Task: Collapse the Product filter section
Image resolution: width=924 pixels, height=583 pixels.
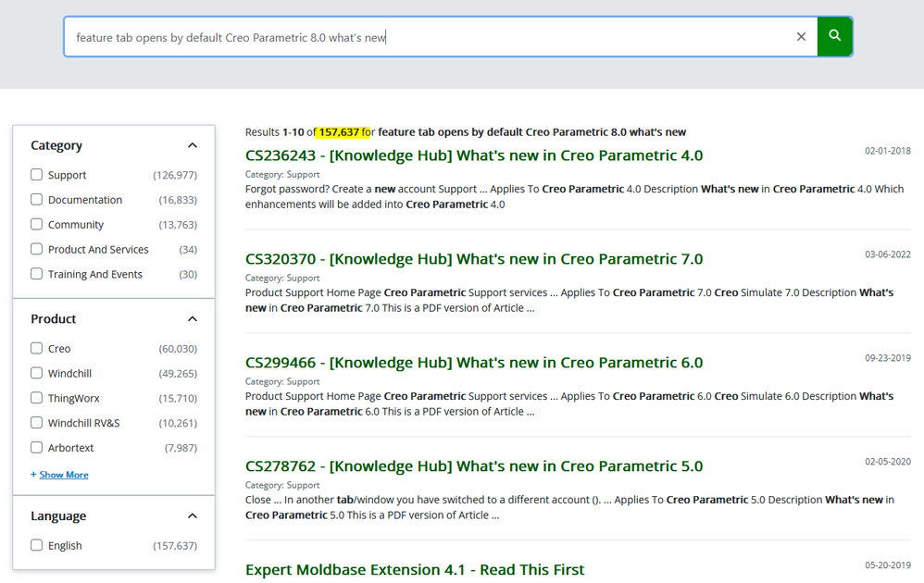Action: (193, 319)
